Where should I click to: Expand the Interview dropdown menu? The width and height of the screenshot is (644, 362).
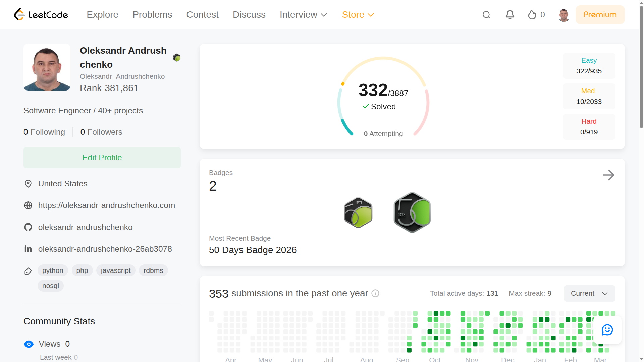[x=303, y=15]
